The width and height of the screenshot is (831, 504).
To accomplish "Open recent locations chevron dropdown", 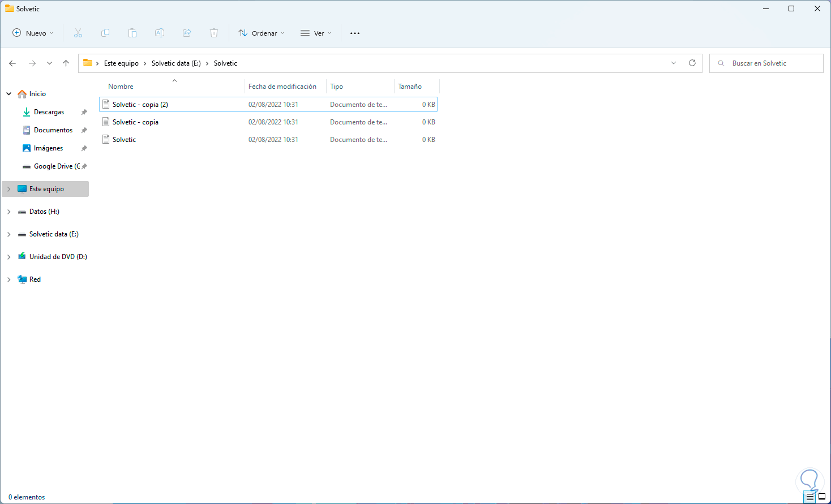I will tap(50, 63).
